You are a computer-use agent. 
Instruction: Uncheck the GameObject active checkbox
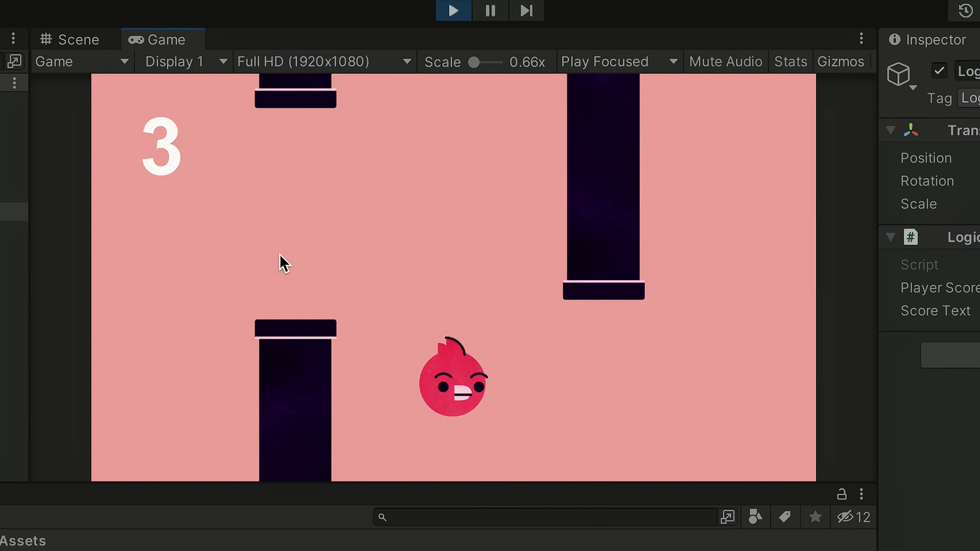pos(939,70)
